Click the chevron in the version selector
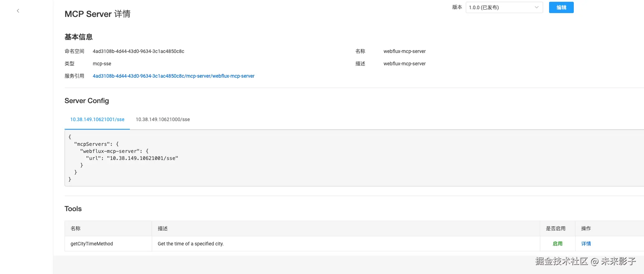The width and height of the screenshot is (644, 274). point(536,7)
